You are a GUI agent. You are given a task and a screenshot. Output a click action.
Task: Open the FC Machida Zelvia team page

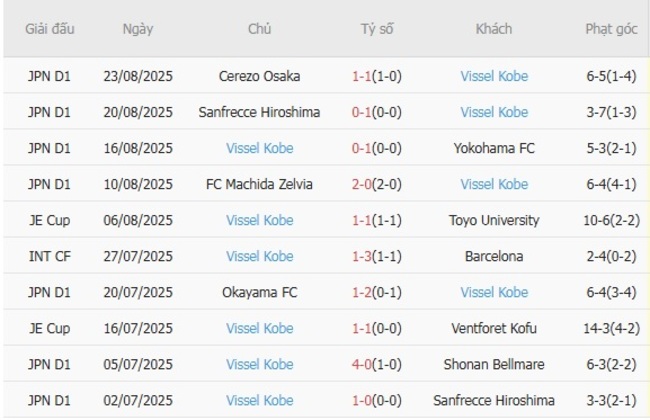coord(259,184)
